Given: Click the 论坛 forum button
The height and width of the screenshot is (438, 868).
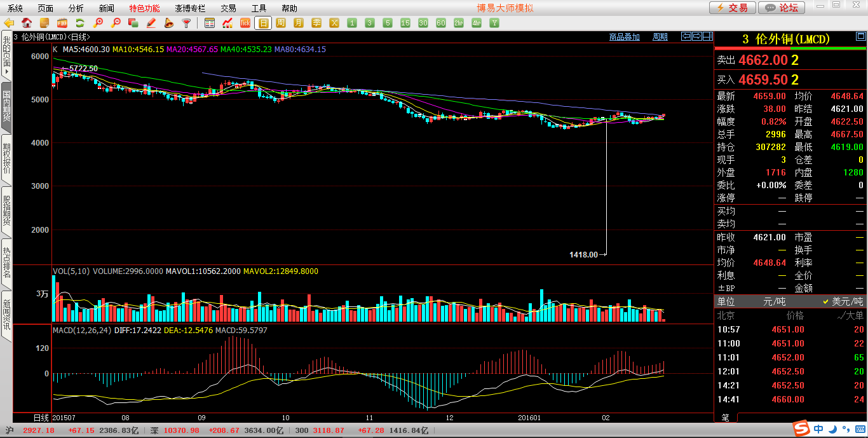Looking at the screenshot, I should pyautogui.click(x=782, y=8).
